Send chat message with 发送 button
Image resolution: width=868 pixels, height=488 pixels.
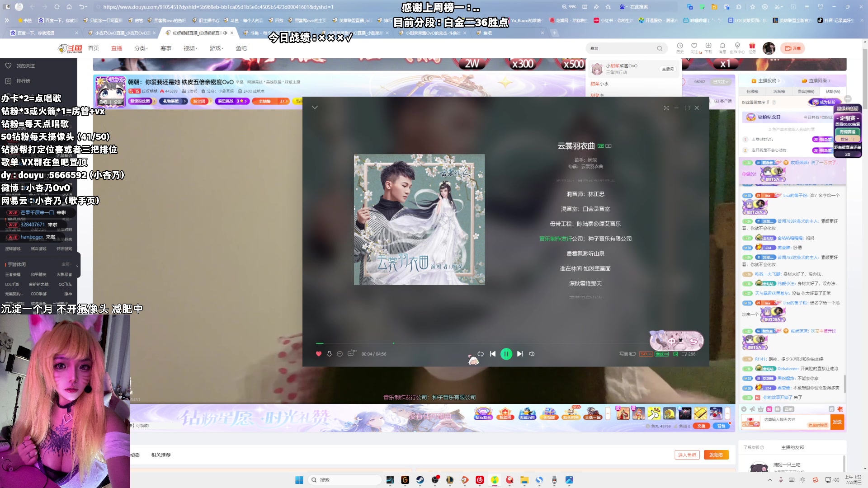point(837,422)
